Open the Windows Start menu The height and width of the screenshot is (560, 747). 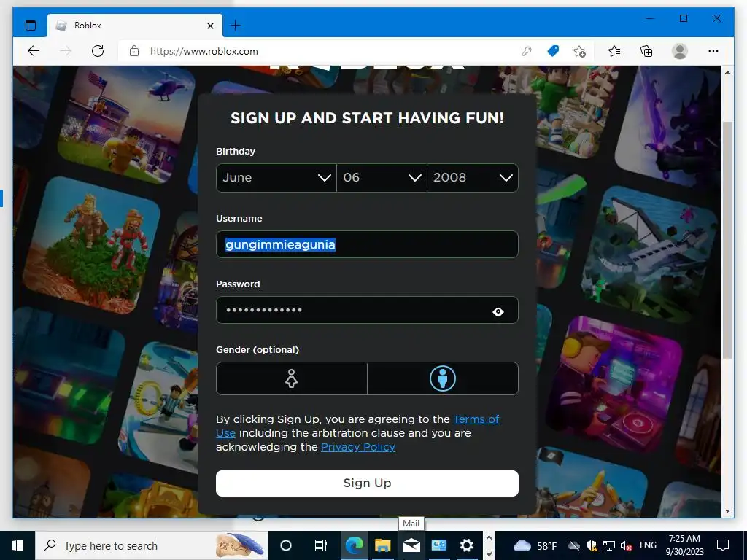18,545
